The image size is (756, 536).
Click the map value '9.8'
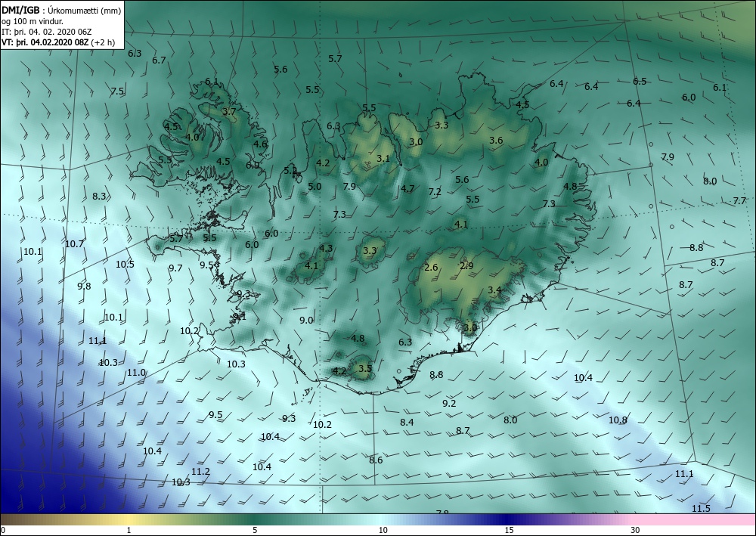coord(84,286)
